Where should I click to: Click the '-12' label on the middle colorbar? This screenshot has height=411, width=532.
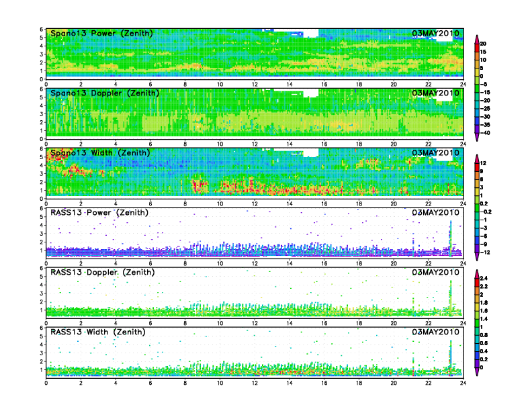click(485, 253)
